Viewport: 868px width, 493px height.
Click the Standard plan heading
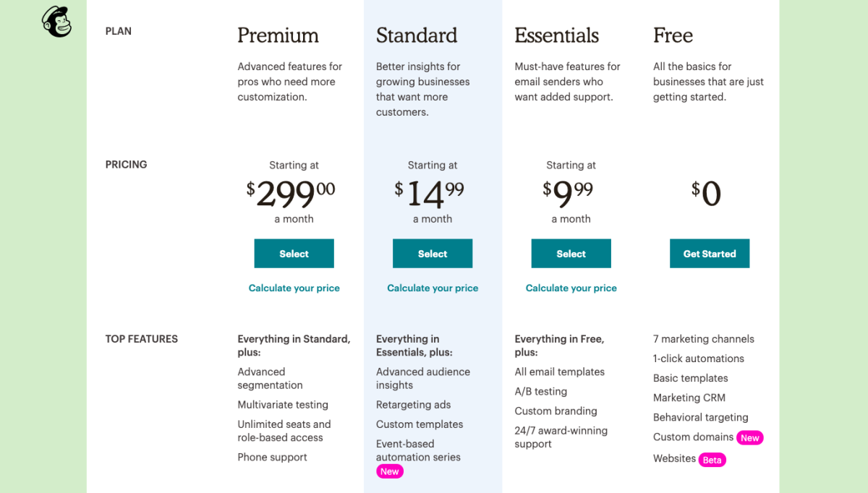point(417,35)
